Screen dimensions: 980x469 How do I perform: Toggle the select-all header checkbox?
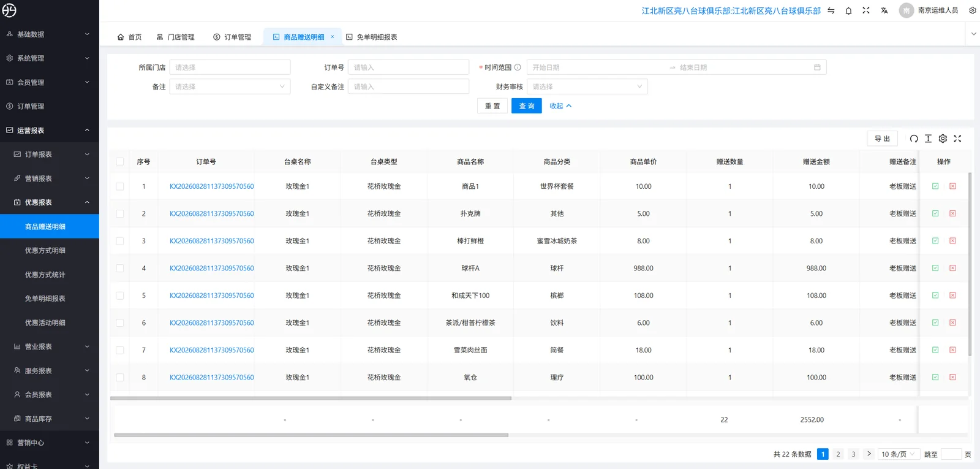(x=120, y=162)
